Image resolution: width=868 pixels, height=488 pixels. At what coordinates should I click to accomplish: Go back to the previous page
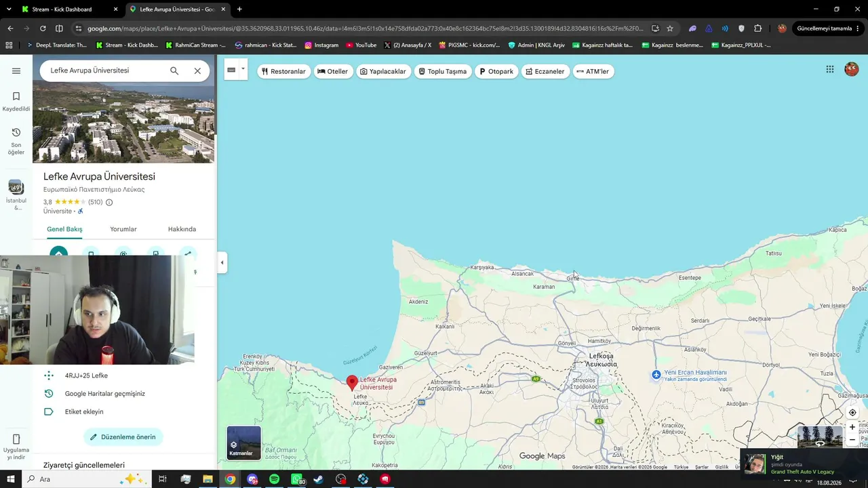coord(10,28)
